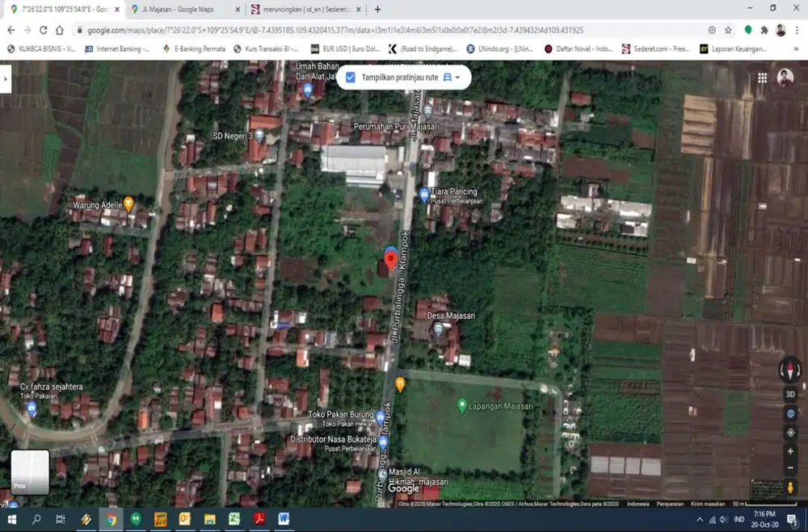
Task: Open the Internet Banking bookmark
Action: (117, 49)
